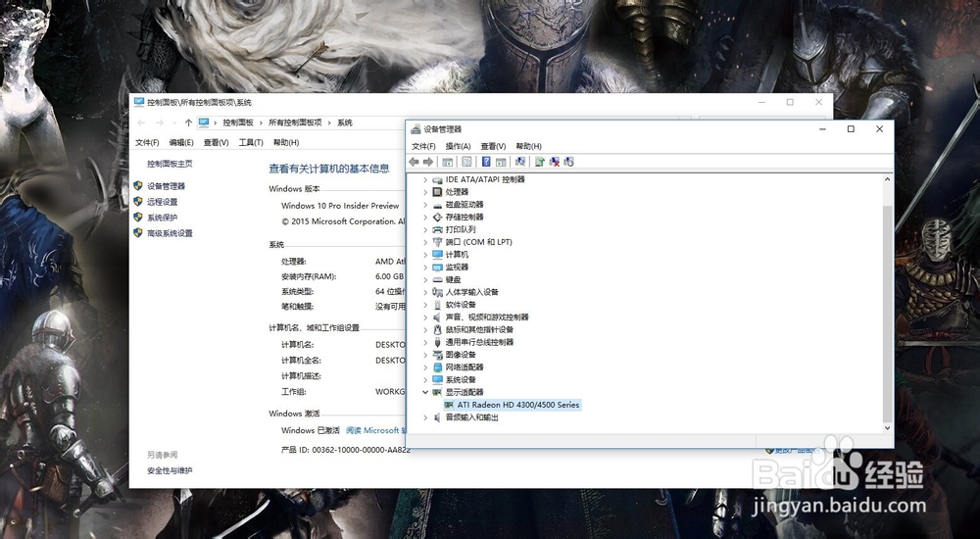980x539 pixels.
Task: Click the Back arrow in Control Panel window
Action: 141,123
